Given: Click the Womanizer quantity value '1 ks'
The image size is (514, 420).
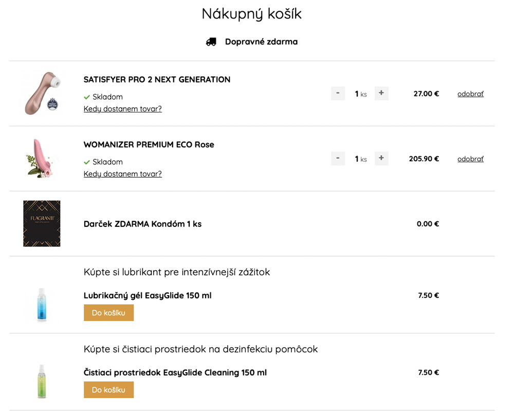Looking at the screenshot, I should [x=361, y=159].
